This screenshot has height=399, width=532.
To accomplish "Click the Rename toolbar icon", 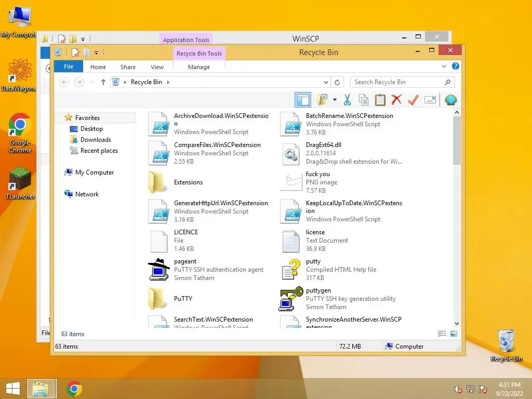I will pos(430,100).
